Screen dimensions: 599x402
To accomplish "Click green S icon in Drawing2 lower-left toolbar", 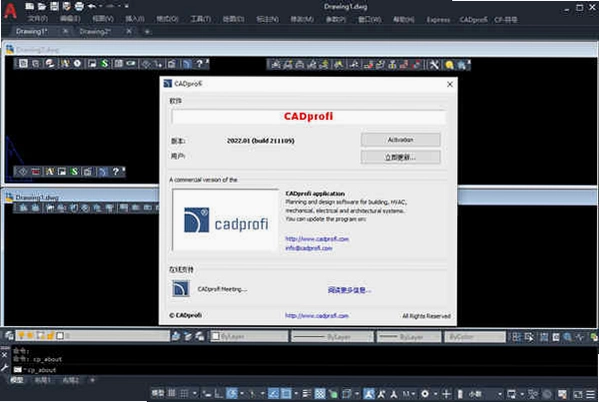I will pos(74,172).
